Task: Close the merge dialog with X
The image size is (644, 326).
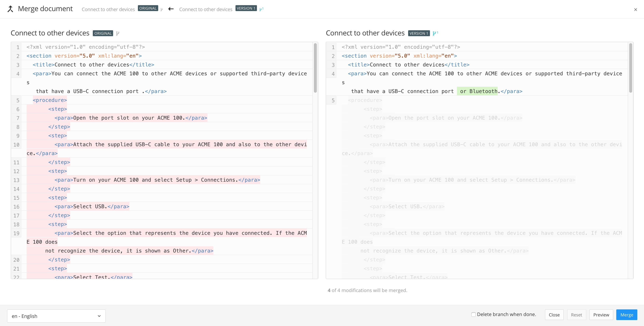Action: (x=635, y=9)
